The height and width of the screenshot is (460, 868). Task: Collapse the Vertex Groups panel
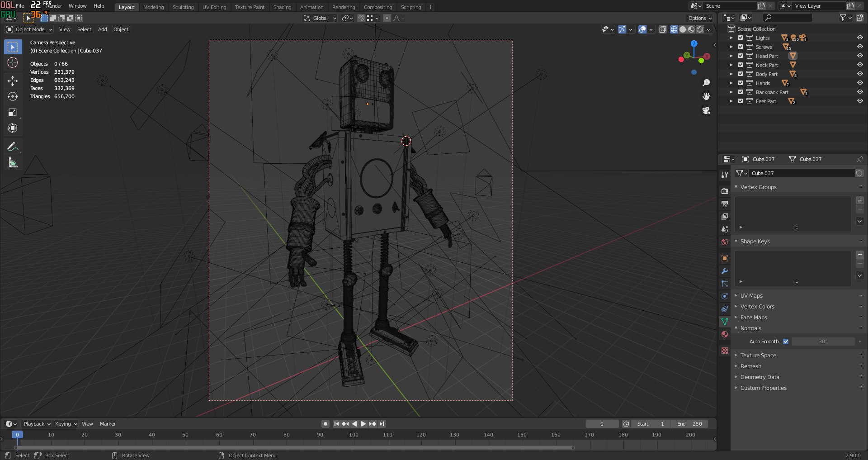pyautogui.click(x=758, y=187)
